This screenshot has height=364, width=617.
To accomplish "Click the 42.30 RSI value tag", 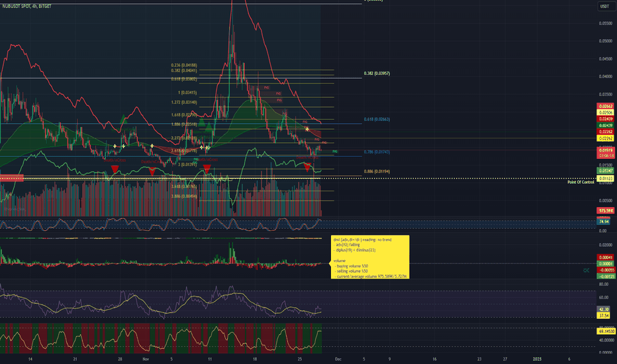I will tap(604, 309).
